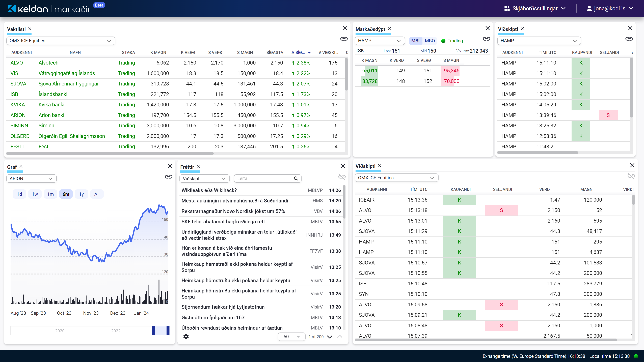Switch market depth to MBO view
The height and width of the screenshot is (362, 644).
430,41
